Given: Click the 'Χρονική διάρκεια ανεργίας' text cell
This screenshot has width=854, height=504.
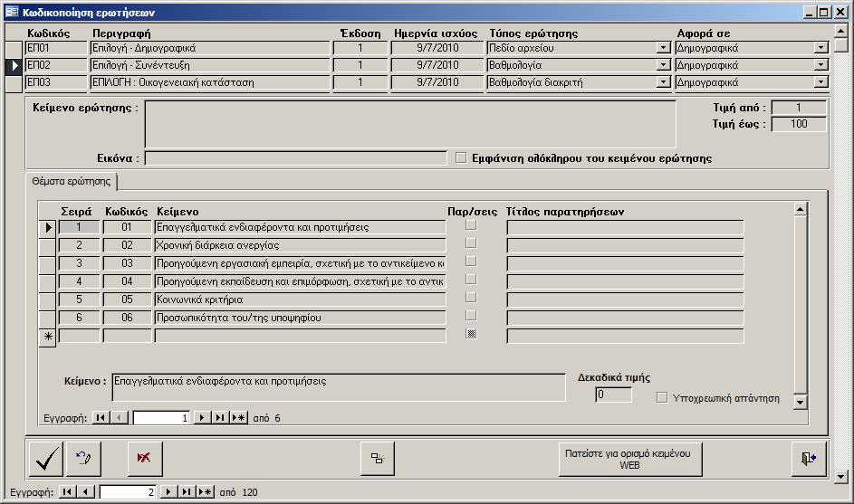Looking at the screenshot, I should coord(300,245).
